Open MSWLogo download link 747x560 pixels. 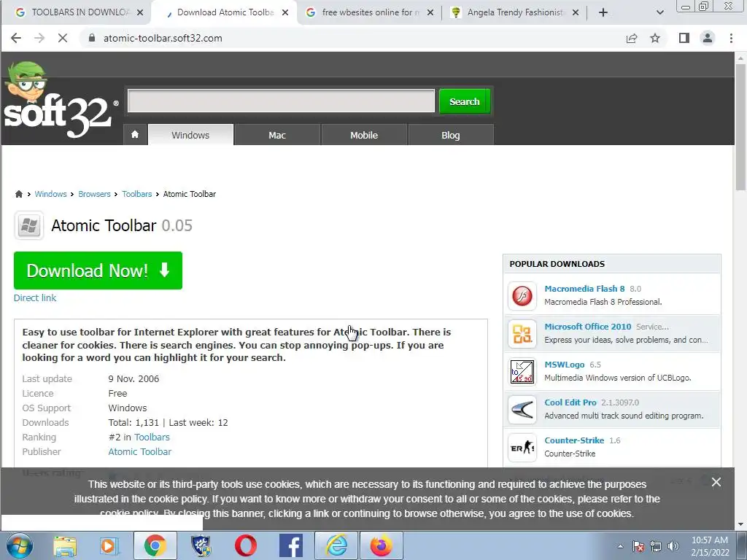[565, 365]
